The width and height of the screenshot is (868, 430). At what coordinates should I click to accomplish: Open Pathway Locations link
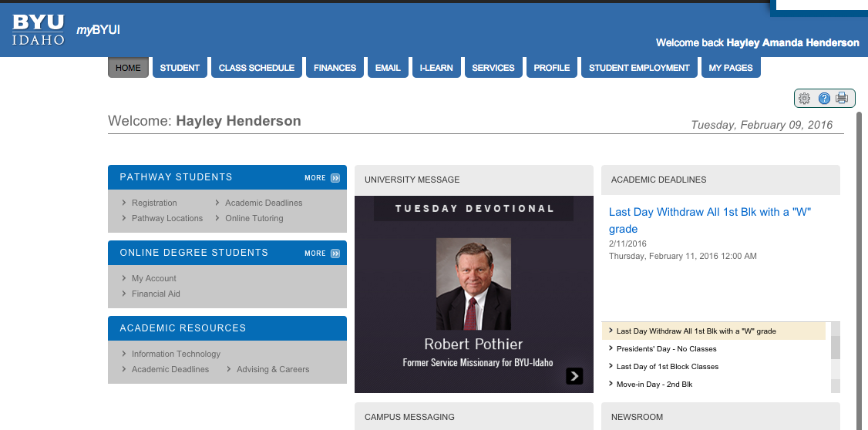coord(167,219)
